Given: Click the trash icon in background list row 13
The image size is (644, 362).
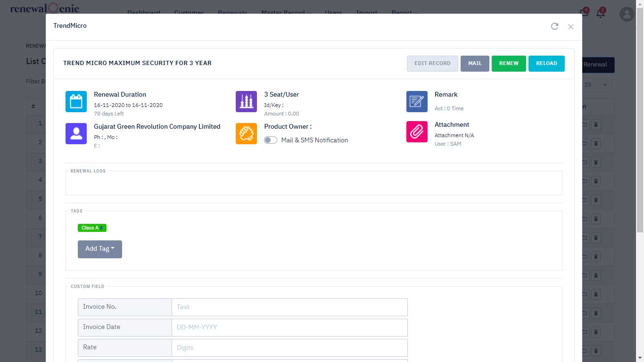Looking at the screenshot, I should coord(596,351).
